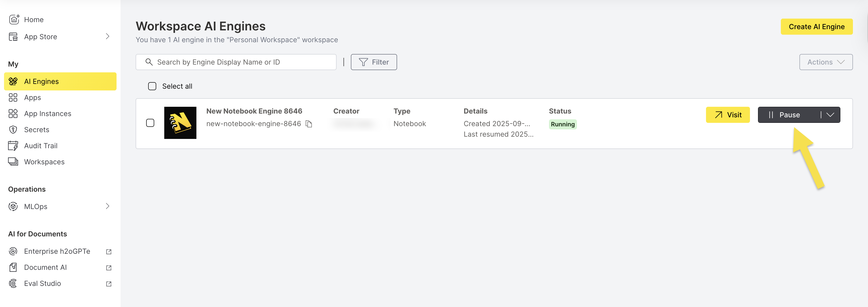
Task: Open Apps in the sidebar menu
Action: point(32,98)
